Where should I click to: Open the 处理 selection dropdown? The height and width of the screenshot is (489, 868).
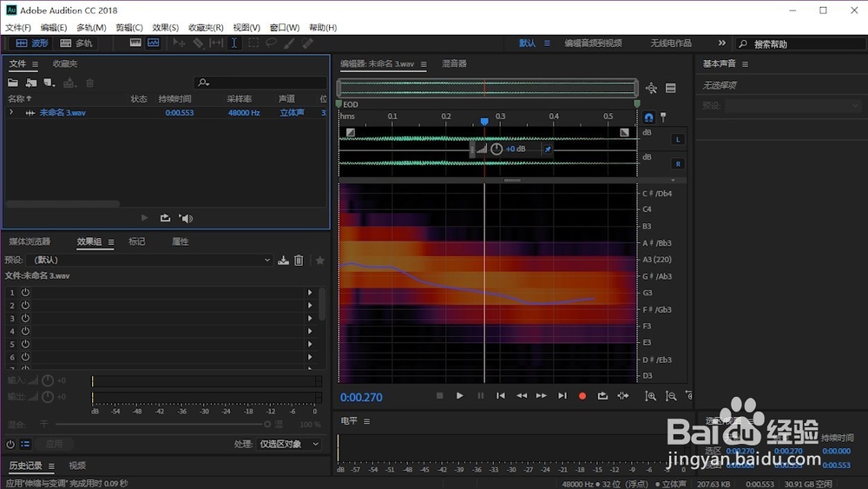coord(288,444)
